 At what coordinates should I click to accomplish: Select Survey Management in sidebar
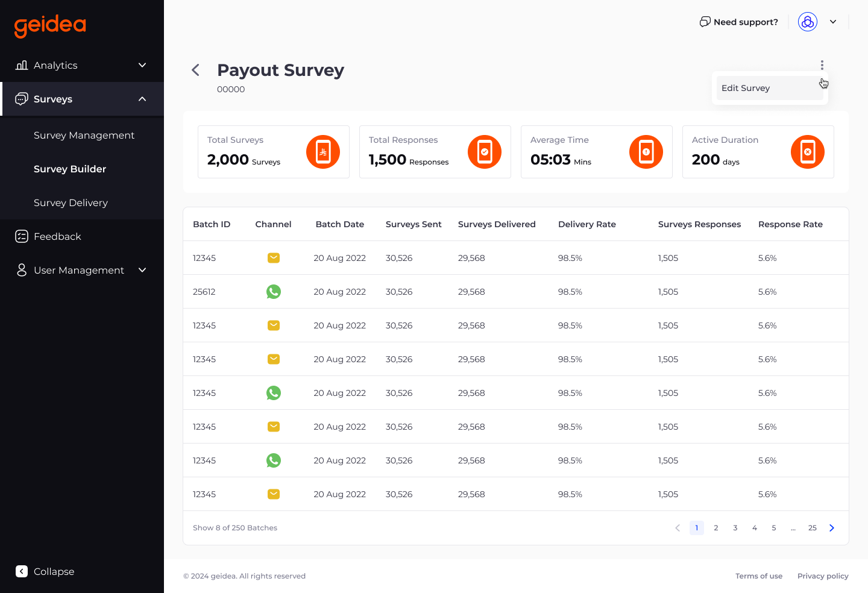(x=84, y=135)
